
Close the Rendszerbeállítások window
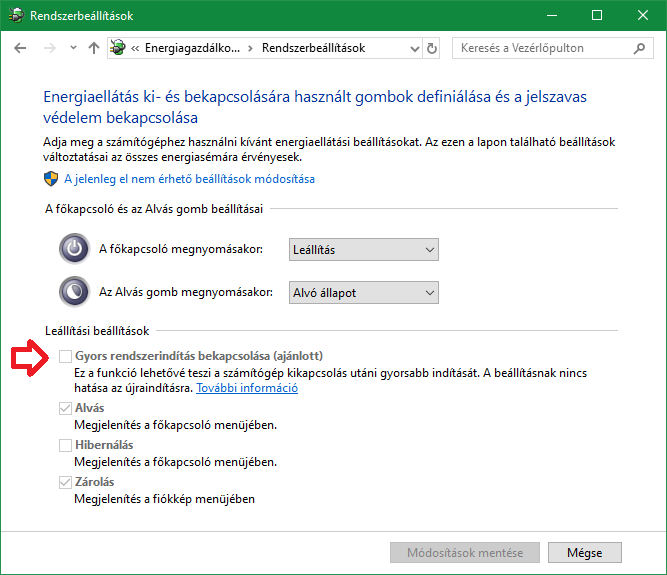point(643,15)
